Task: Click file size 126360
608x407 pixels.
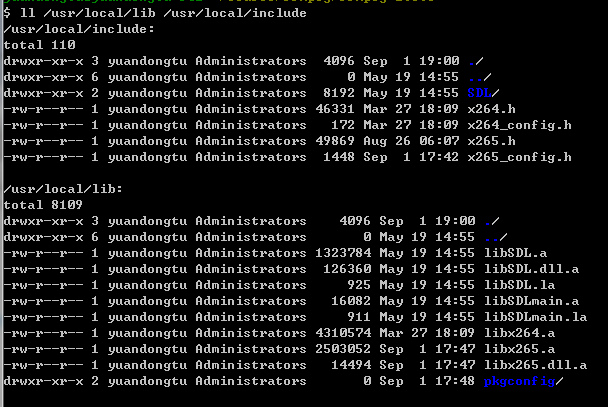Action: click(347, 269)
